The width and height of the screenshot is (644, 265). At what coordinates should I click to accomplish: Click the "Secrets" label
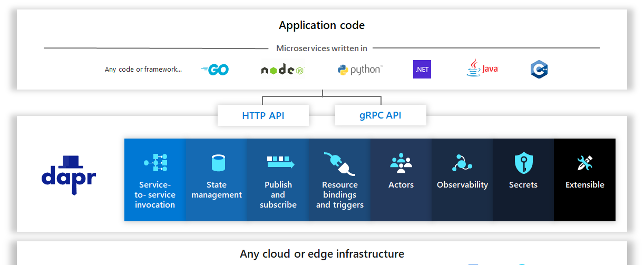(x=523, y=185)
